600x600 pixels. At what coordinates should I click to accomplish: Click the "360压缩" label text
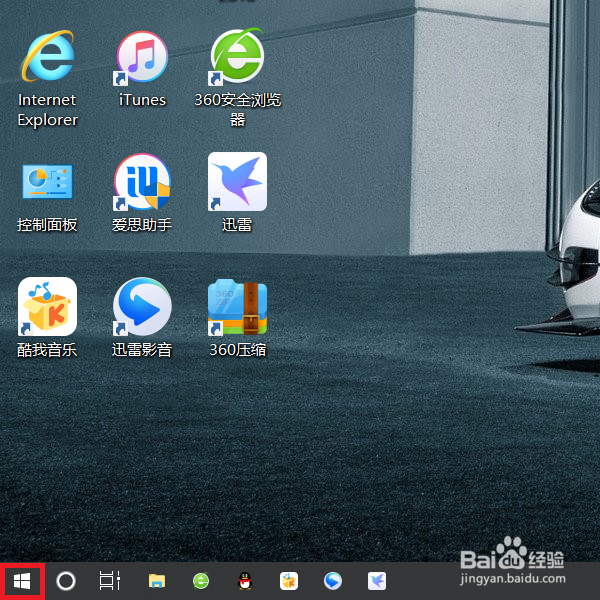[x=238, y=350]
